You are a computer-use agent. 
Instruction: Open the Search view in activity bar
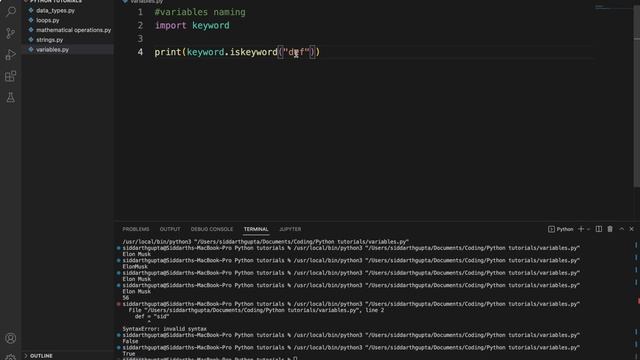(x=11, y=11)
